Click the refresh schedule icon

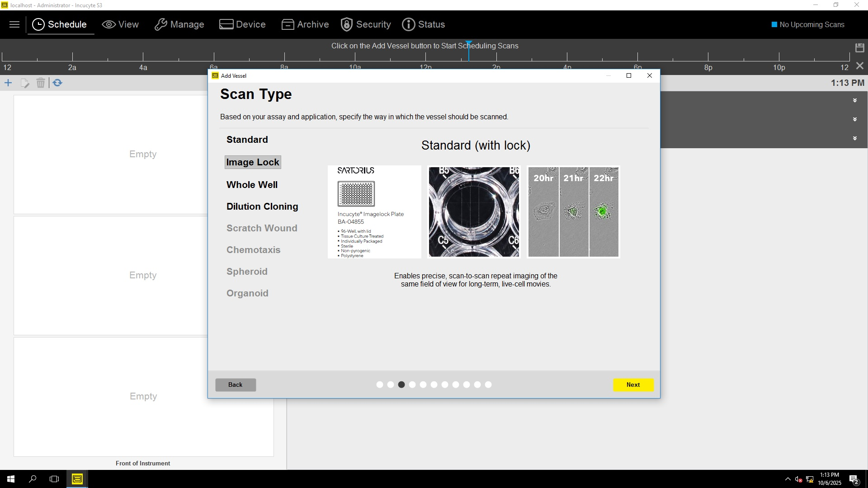(x=57, y=83)
